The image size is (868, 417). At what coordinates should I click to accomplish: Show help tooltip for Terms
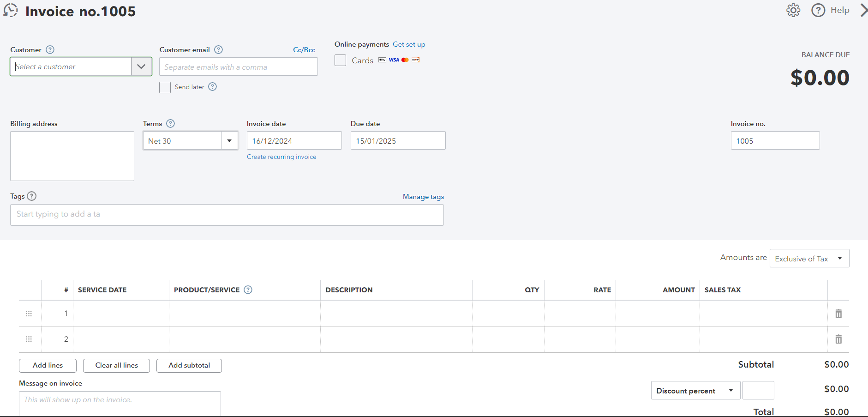pyautogui.click(x=170, y=124)
